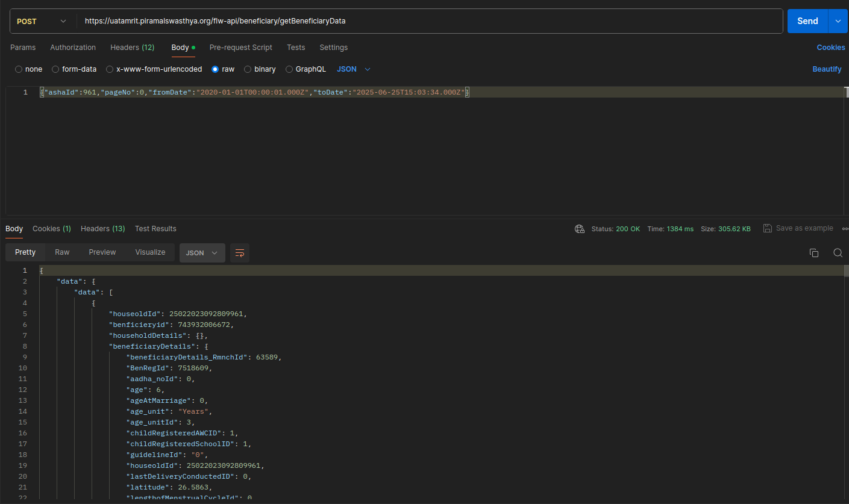Click the "beneficiaryDetails" key on line 8

(152, 346)
